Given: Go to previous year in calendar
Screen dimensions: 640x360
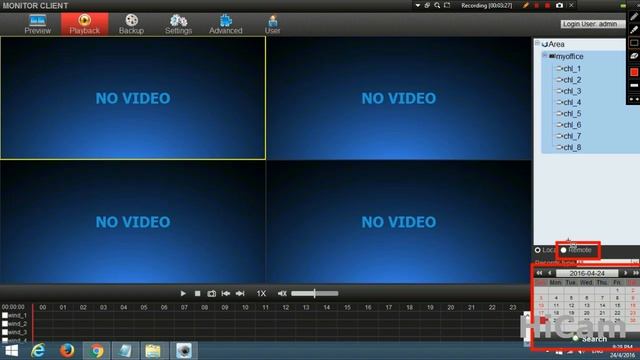Looking at the screenshot, I should [x=539, y=273].
